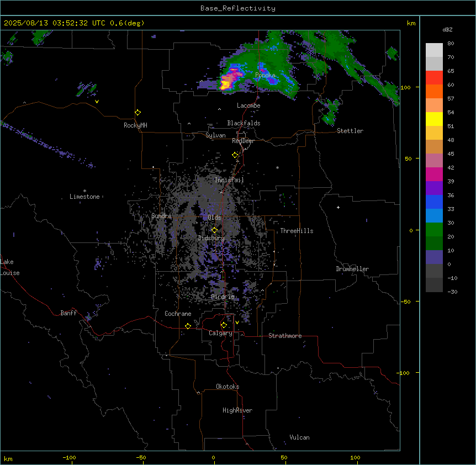476x465 pixels.
Task: Click the bright yellow storm core west of Ponoka
Action: (x=225, y=85)
